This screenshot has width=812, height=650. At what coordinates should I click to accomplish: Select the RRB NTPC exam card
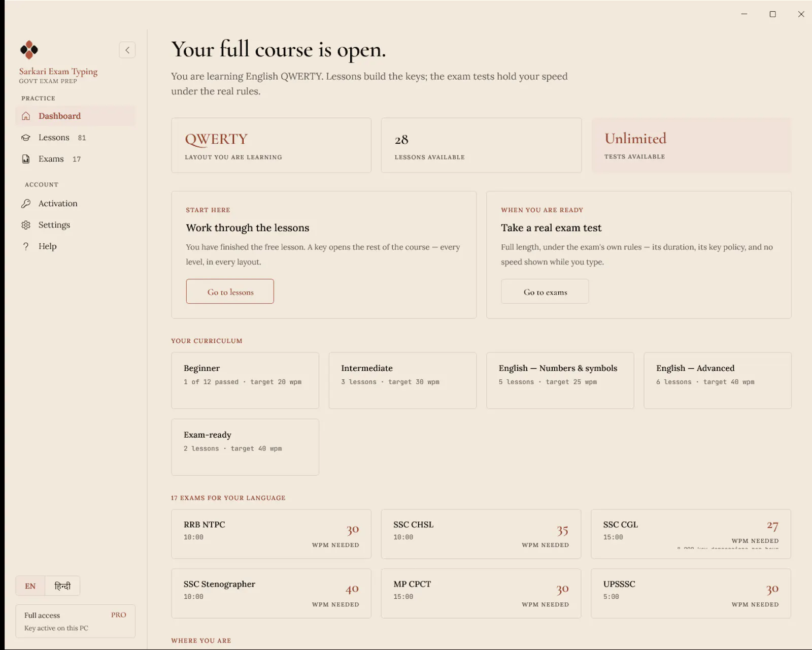[271, 534]
